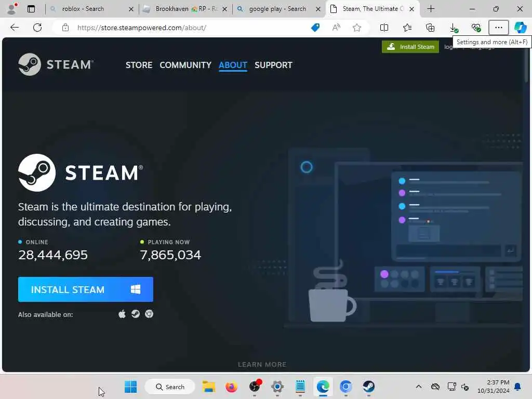
Task: Click the Steam logo in header
Action: click(56, 64)
